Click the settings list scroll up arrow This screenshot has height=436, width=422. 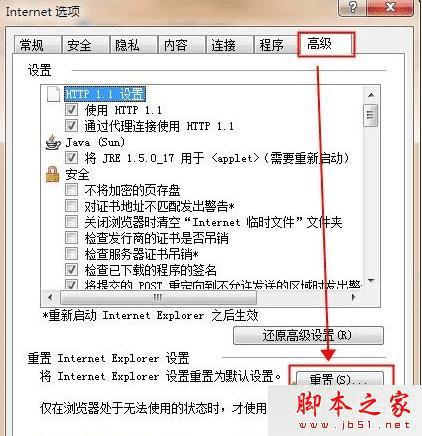click(x=371, y=95)
